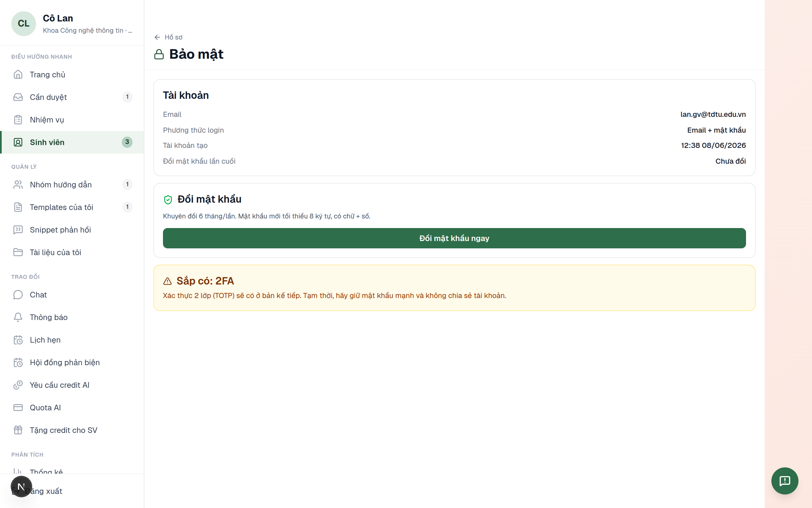Click the badge 1 on Nhóm hướng dẫn

[127, 185]
